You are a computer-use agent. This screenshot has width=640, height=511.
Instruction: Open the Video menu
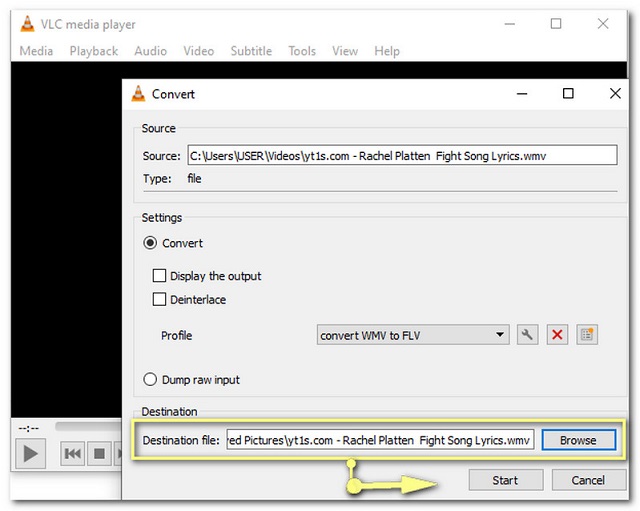(x=199, y=51)
